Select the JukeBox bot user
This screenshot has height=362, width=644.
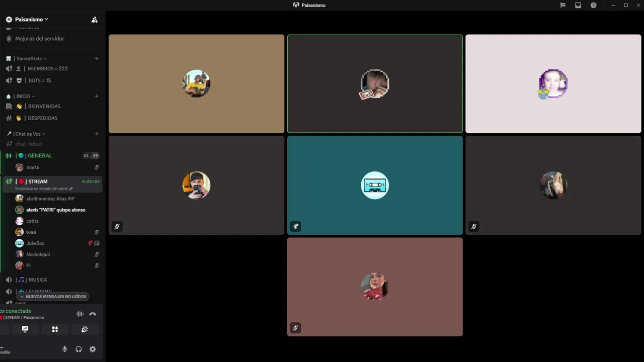tap(35, 243)
